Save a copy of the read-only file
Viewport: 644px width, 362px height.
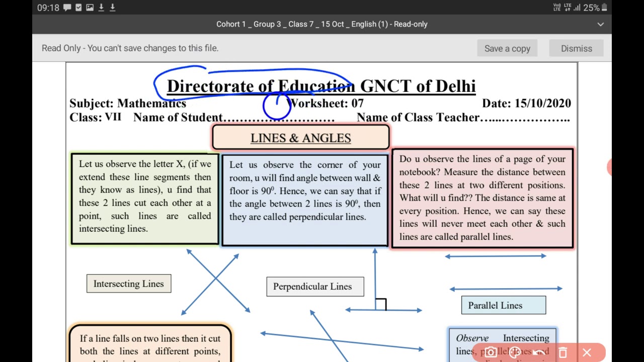pos(507,48)
